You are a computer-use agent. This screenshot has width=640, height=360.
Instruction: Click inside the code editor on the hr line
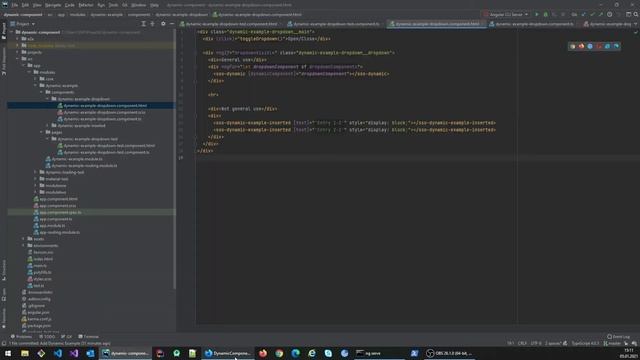pos(213,95)
